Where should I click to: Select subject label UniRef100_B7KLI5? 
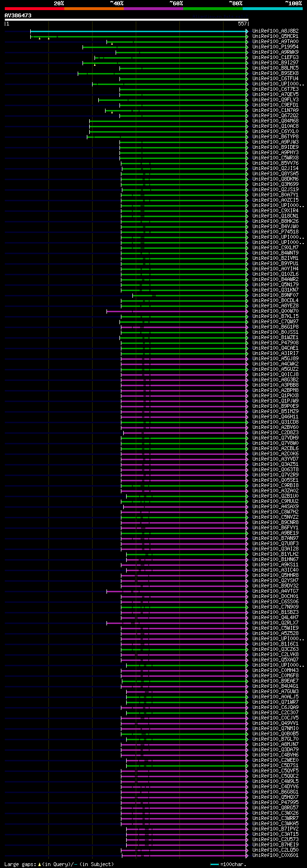point(275,317)
